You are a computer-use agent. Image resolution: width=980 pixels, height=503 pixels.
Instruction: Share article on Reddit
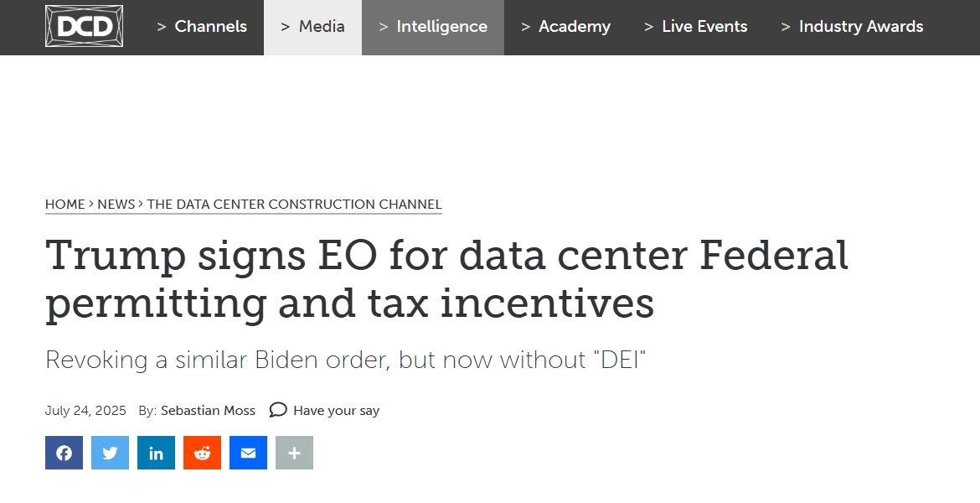click(202, 453)
